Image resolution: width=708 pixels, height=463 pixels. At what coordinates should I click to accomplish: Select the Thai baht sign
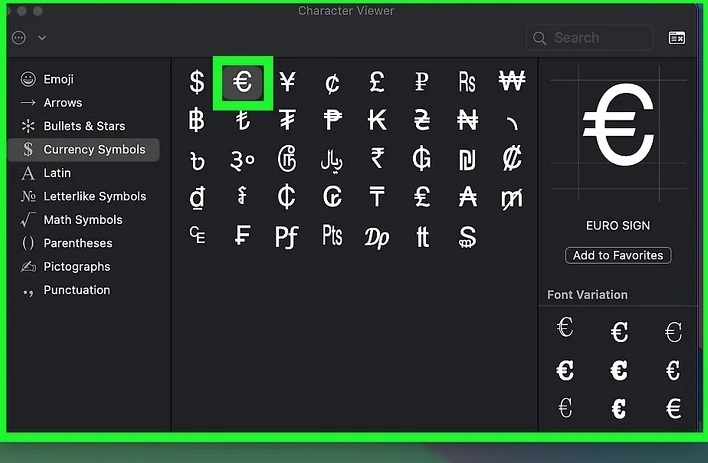point(197,121)
